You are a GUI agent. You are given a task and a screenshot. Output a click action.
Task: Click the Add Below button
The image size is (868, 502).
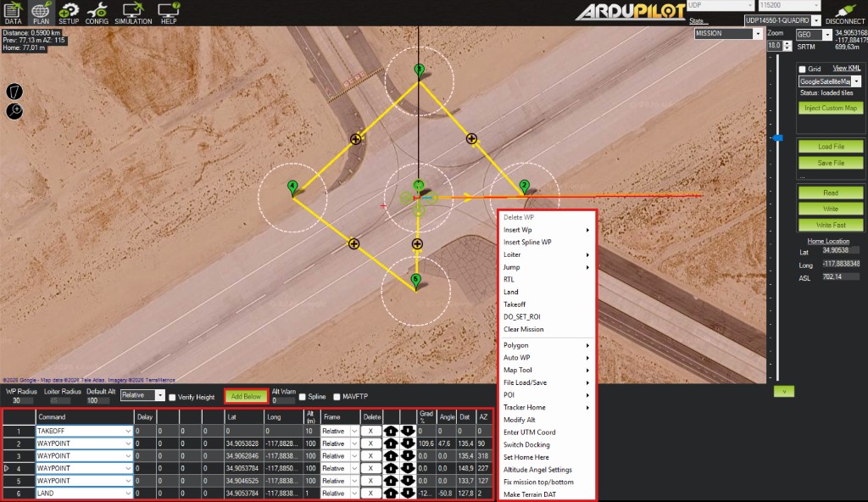[246, 396]
